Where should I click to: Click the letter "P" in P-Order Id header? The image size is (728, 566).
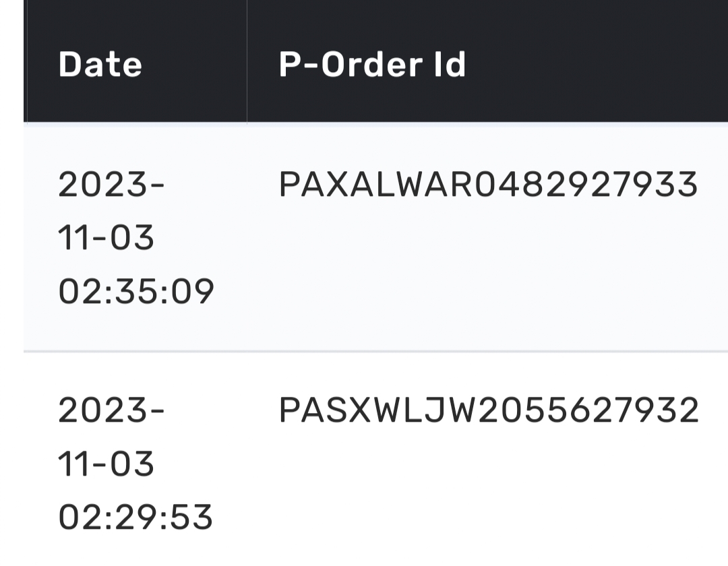coord(289,65)
